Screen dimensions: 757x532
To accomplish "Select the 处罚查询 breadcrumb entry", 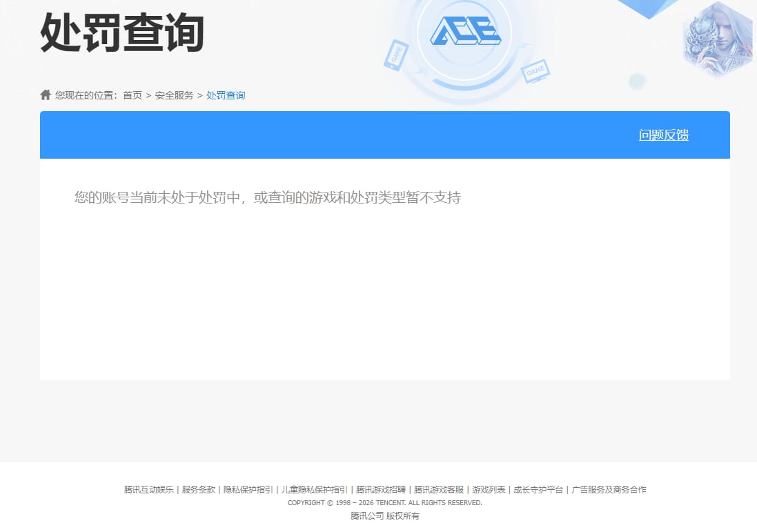I will tap(226, 95).
